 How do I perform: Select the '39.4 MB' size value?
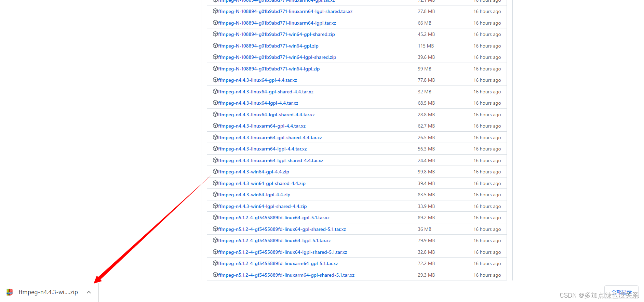(426, 183)
